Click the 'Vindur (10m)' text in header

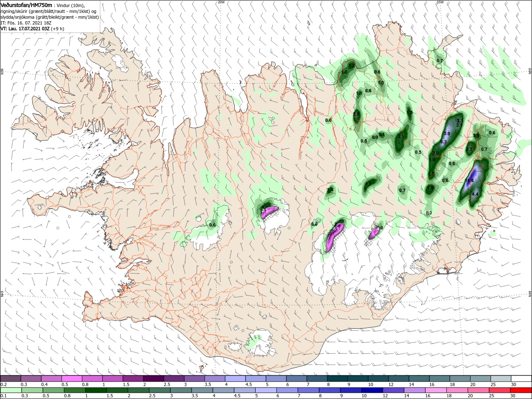tap(71, 5)
